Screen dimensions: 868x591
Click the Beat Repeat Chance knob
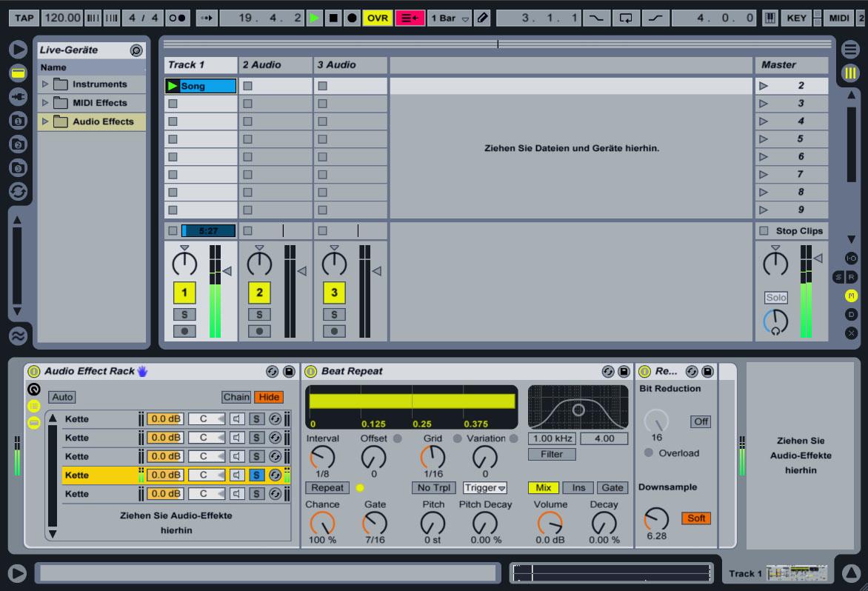(322, 523)
